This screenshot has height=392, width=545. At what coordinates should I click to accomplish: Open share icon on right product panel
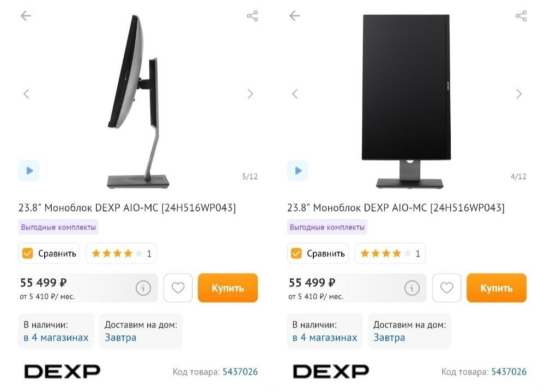(521, 16)
